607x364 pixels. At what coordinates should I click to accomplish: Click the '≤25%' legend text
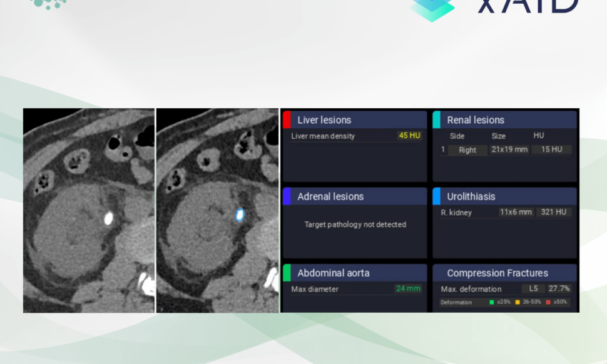click(504, 301)
